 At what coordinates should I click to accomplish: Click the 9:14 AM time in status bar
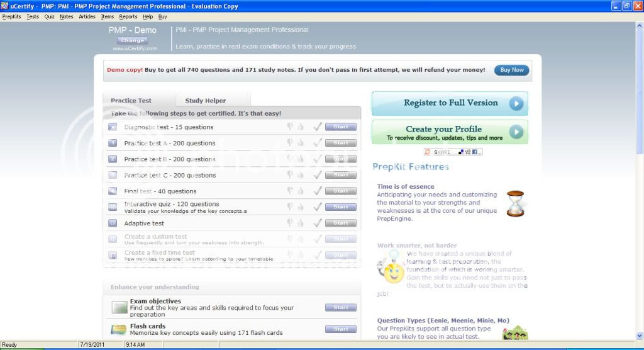pos(135,345)
